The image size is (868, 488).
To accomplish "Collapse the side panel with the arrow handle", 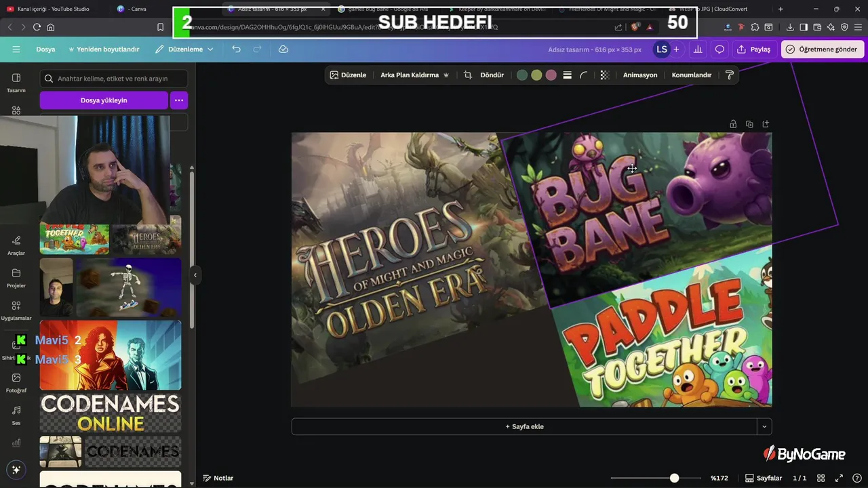I will click(x=195, y=275).
